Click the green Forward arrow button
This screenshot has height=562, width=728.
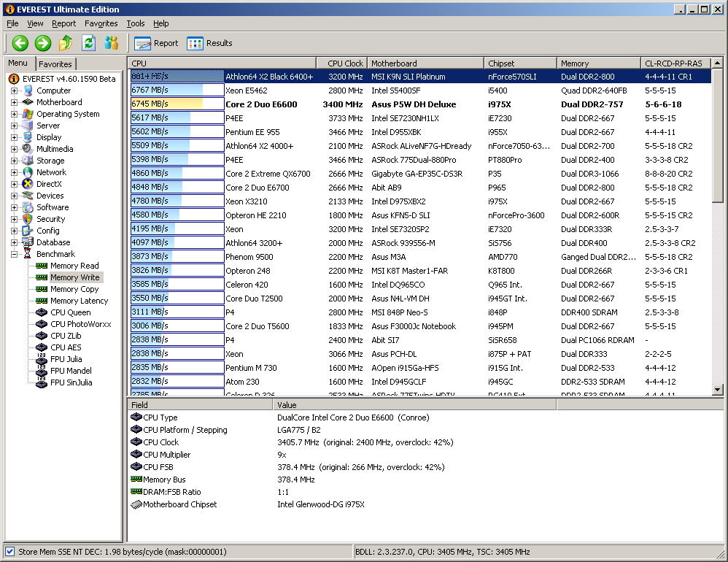[x=43, y=43]
